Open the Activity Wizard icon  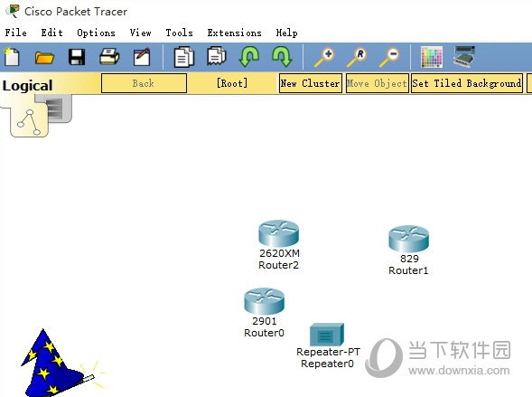pos(142,57)
